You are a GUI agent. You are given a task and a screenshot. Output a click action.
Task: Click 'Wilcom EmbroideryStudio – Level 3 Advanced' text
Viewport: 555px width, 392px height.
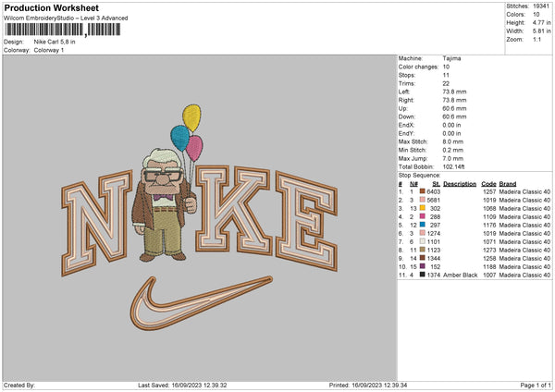pos(66,18)
